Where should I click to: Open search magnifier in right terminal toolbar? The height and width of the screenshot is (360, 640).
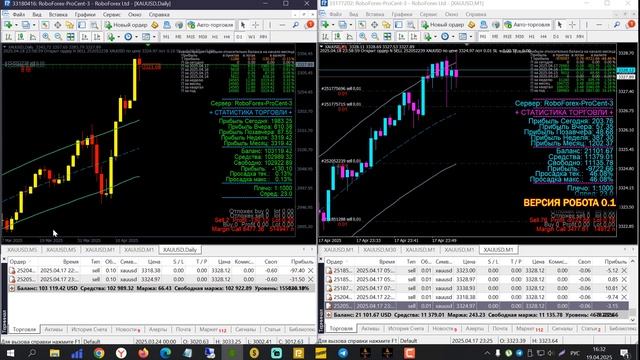coord(616,25)
